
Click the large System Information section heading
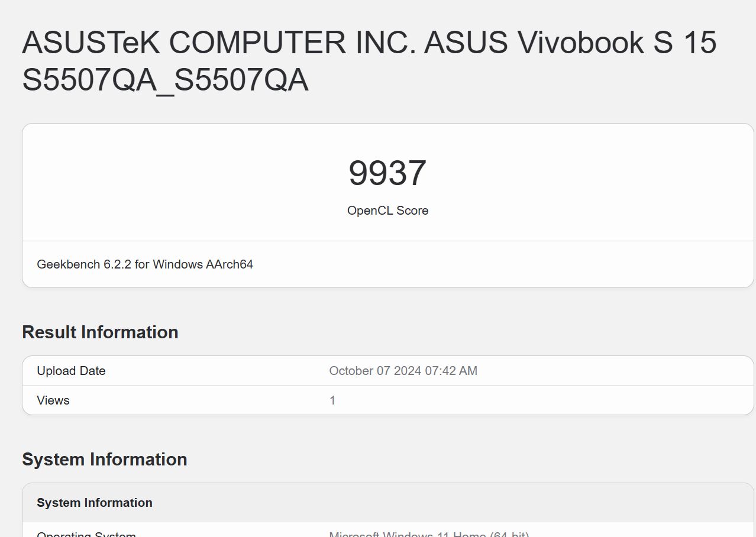click(105, 460)
